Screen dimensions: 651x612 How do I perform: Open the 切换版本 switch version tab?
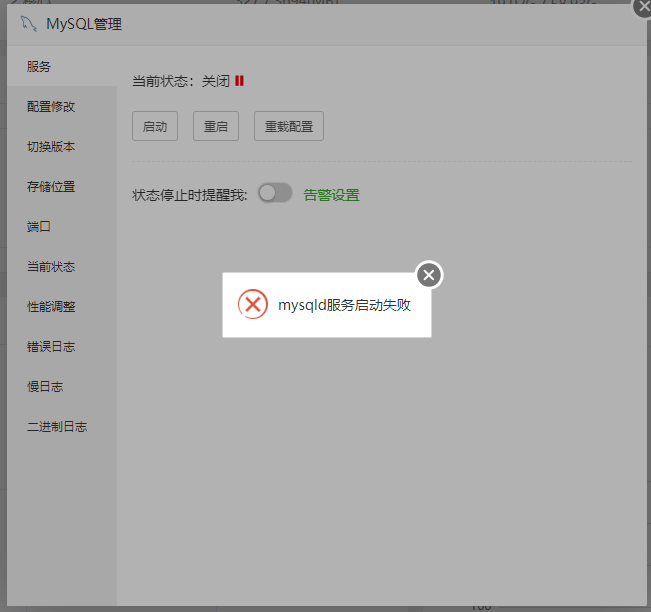[x=62, y=147]
